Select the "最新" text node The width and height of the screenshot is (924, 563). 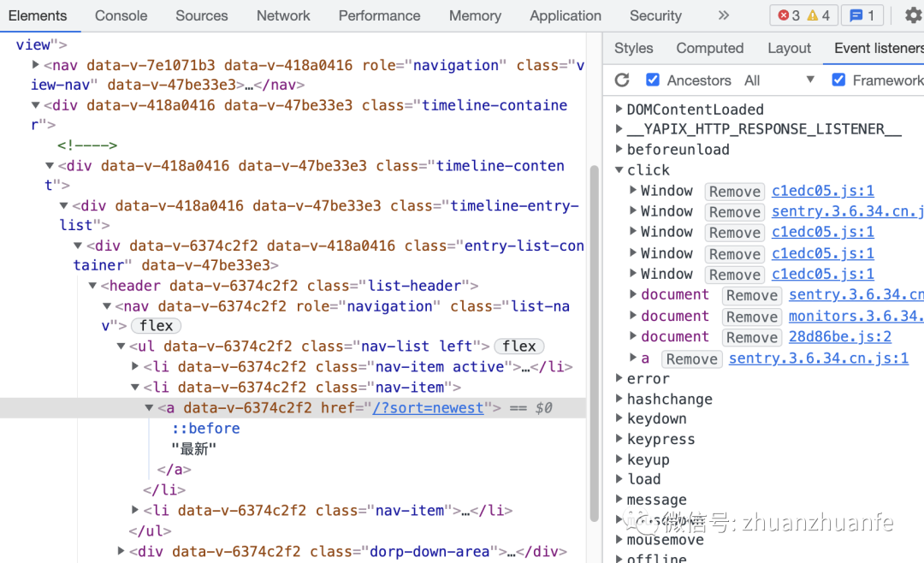(194, 449)
